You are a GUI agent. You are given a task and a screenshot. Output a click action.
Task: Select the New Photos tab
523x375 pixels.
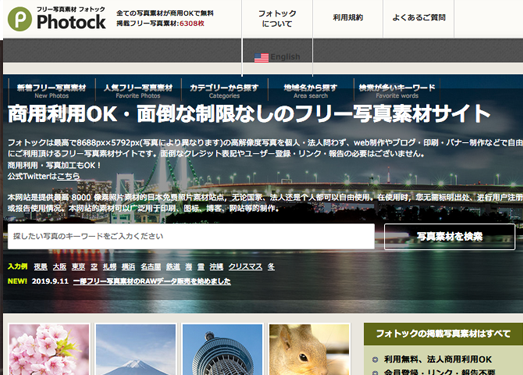pos(52,91)
